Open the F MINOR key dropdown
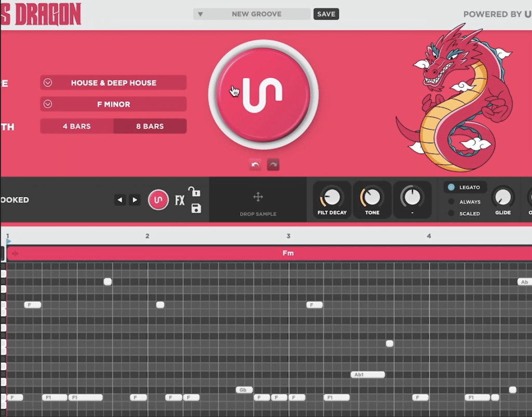The width and height of the screenshot is (532, 417). tap(113, 104)
